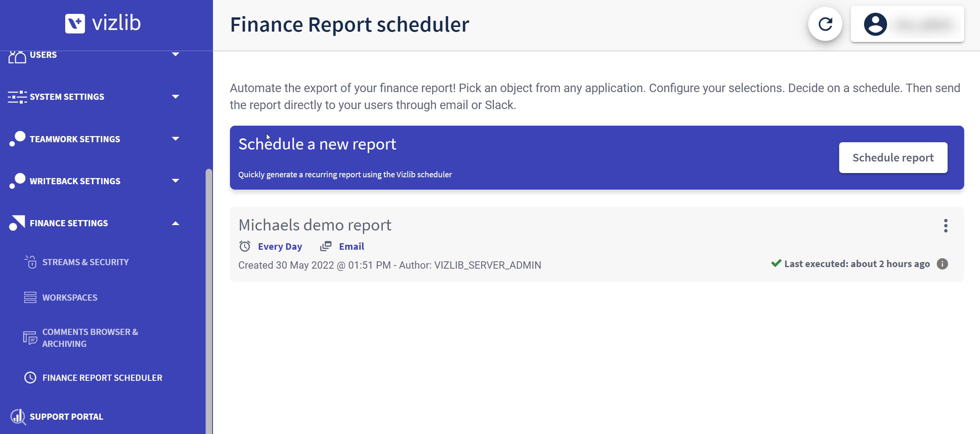Click the Vizlib logo
Image resolution: width=980 pixels, height=434 pixels.
103,23
